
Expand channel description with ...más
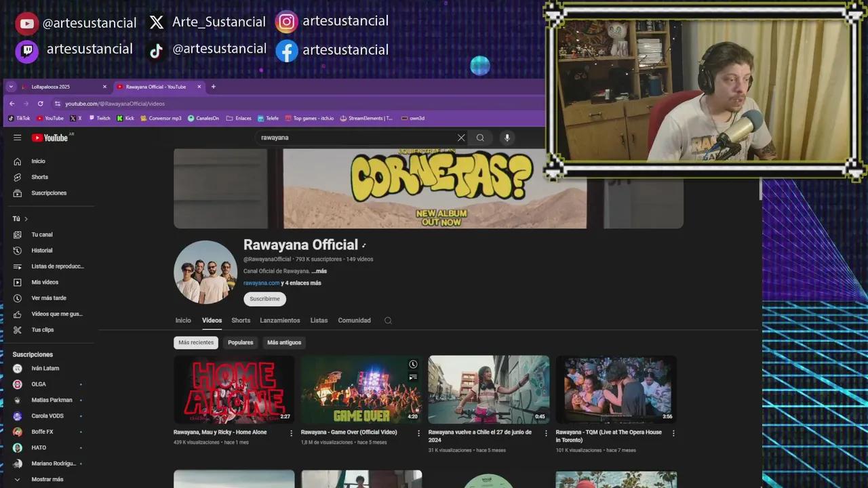coord(319,271)
